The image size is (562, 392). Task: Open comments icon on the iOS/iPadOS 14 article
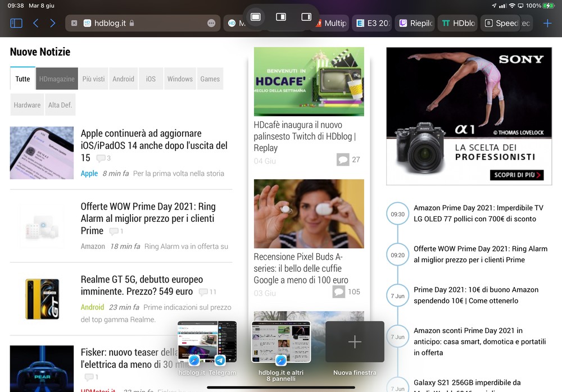[x=101, y=158]
